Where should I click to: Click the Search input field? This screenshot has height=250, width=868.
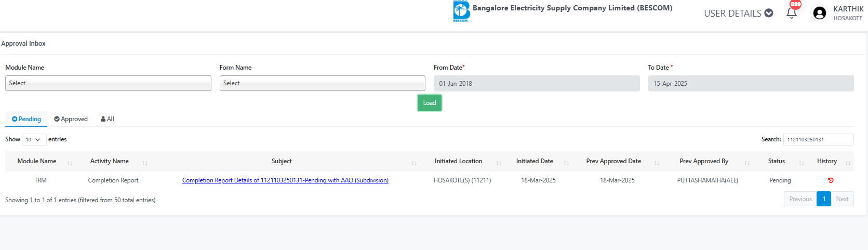[818, 139]
